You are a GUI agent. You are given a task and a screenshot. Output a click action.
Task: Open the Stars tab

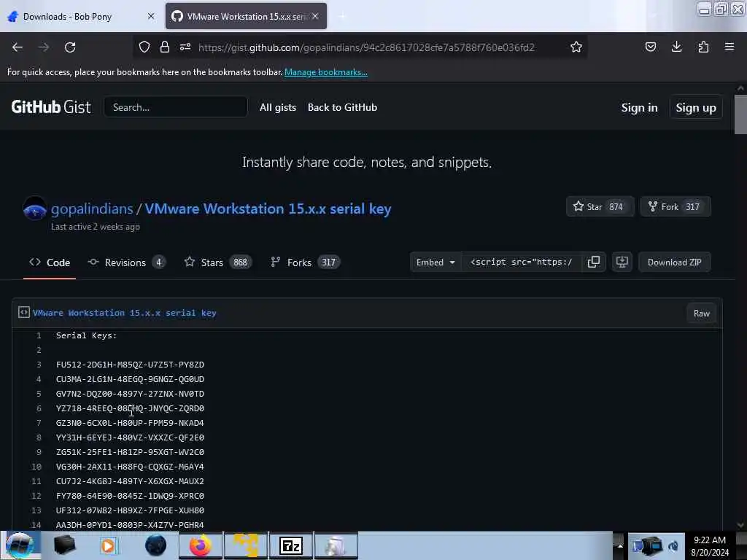click(218, 262)
